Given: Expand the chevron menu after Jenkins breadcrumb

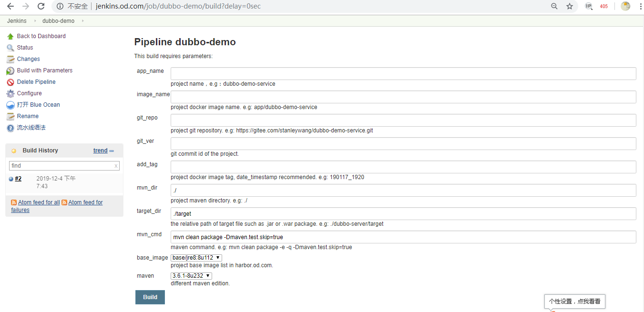Looking at the screenshot, I should 35,21.
